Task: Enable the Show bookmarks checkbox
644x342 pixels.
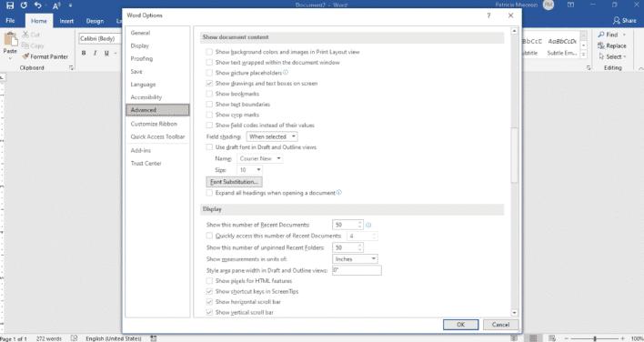Action: click(209, 94)
